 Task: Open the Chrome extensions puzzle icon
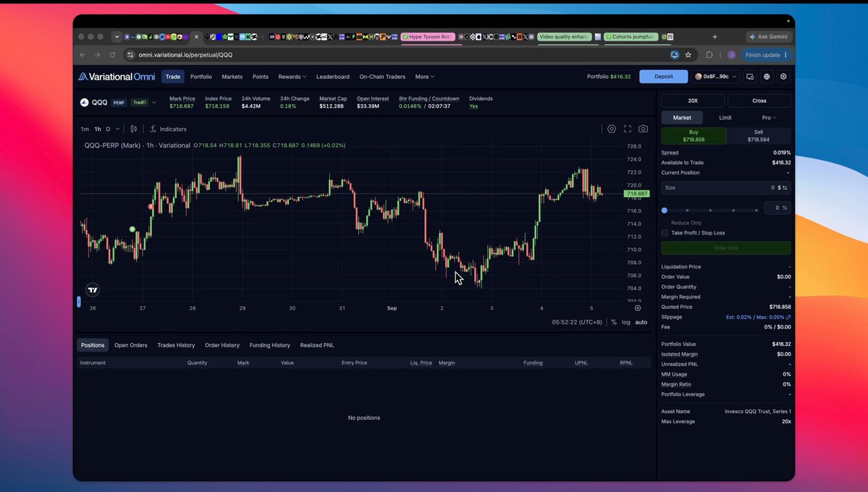point(709,55)
